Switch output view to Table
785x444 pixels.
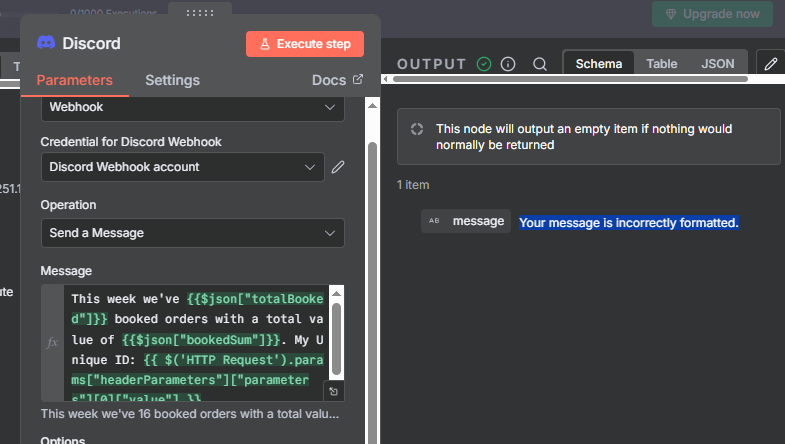click(x=661, y=64)
